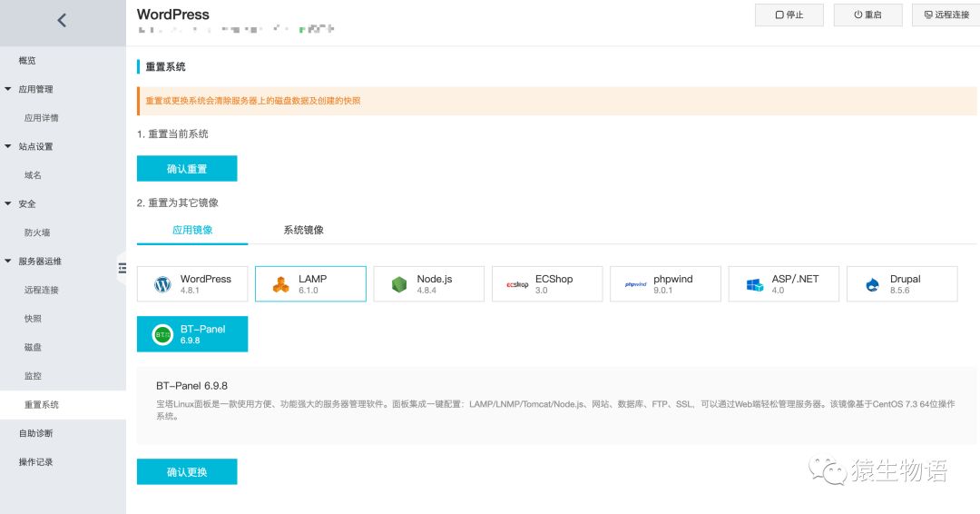980x514 pixels.
Task: Click the ECShop logo icon
Action: pyautogui.click(x=517, y=284)
